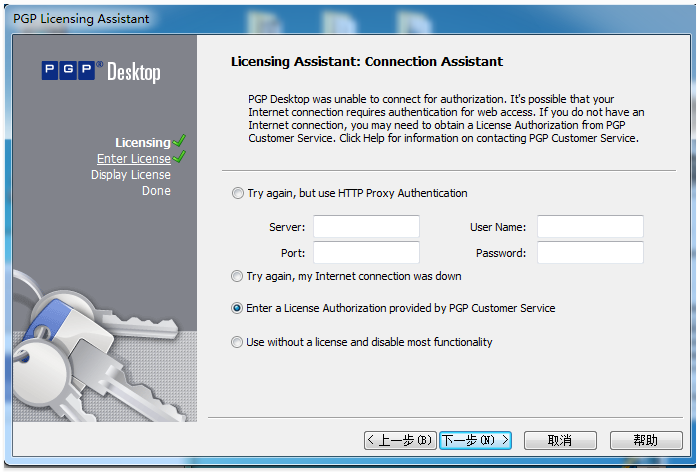Go back with 上一步(B) button
Viewport: 700px width, 472px height.
pyautogui.click(x=400, y=440)
